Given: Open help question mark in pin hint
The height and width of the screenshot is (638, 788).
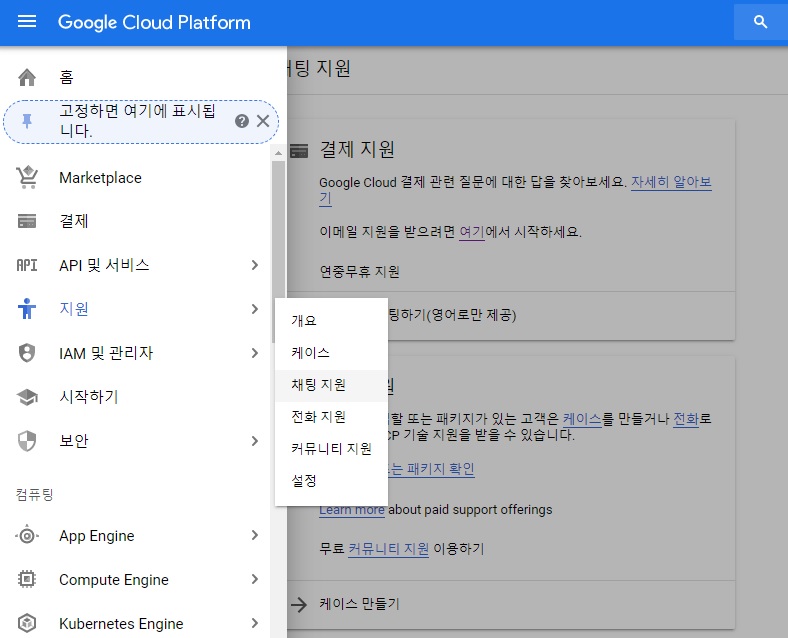Looking at the screenshot, I should pyautogui.click(x=242, y=121).
